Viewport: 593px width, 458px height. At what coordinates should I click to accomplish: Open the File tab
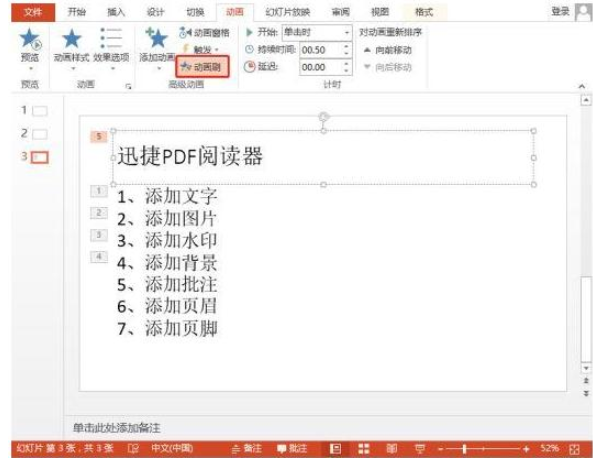(x=33, y=12)
